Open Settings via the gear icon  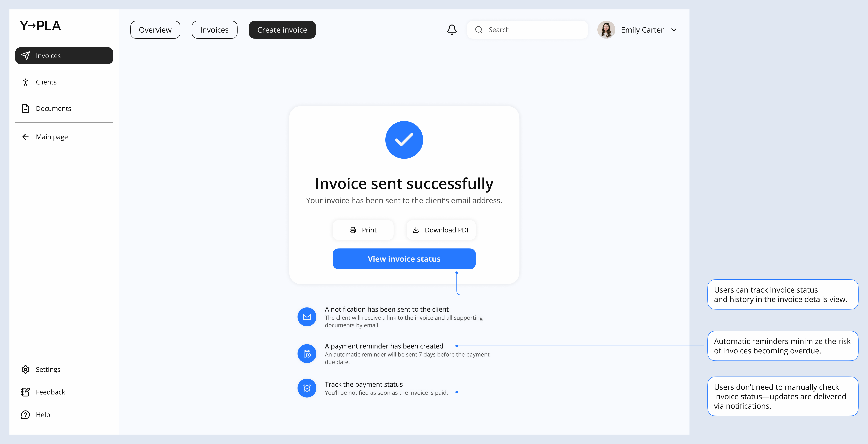click(26, 369)
